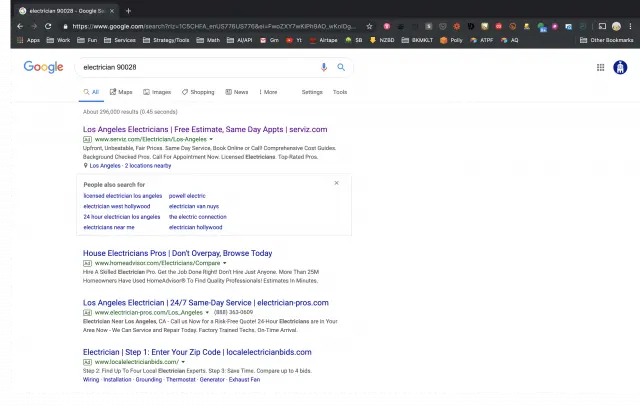Expand localelectricianbids.com ad URL dropdown arrow
640x406 pixels.
[x=183, y=362]
